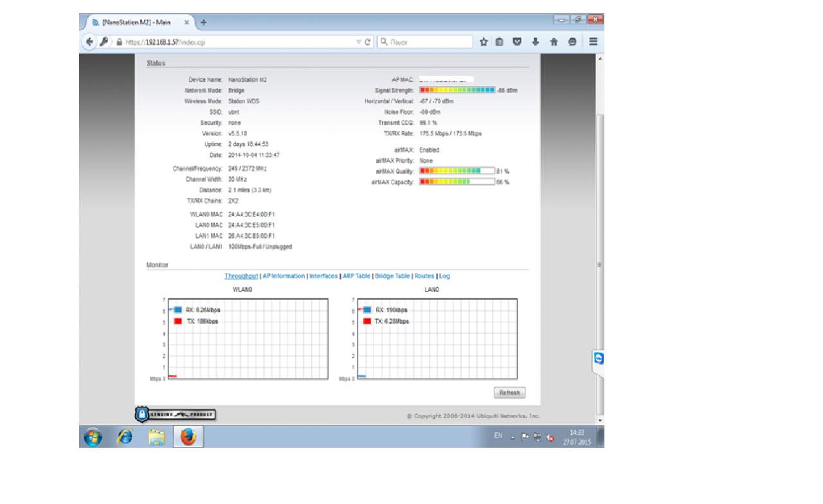Viewport: 823px width, 504px height.
Task: Open a new tab with the plus button
Action: (204, 22)
